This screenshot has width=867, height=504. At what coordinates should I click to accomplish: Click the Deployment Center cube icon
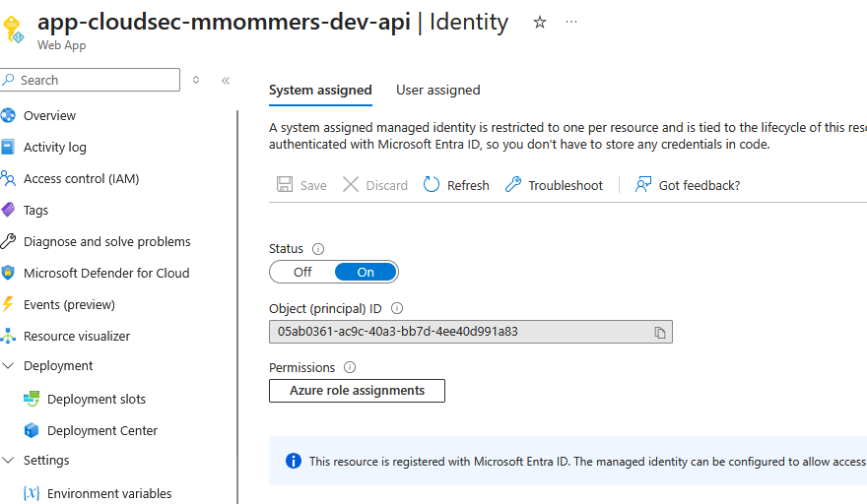[32, 430]
